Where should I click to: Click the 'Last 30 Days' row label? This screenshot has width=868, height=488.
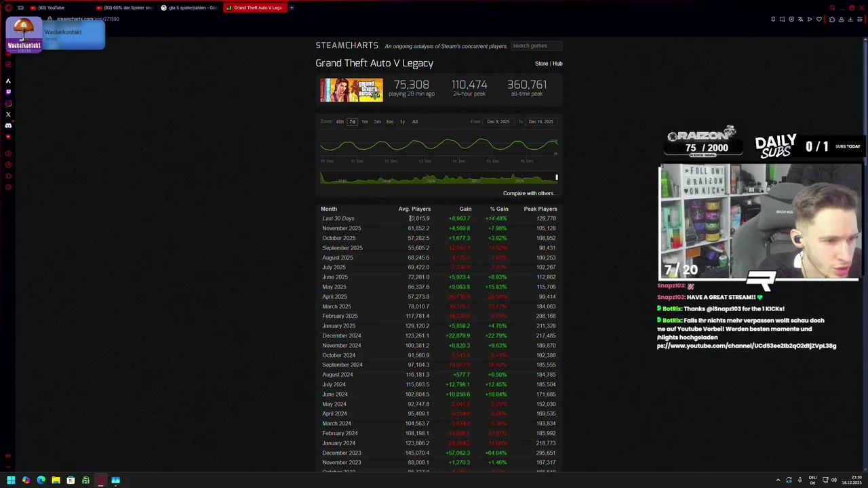coord(338,218)
